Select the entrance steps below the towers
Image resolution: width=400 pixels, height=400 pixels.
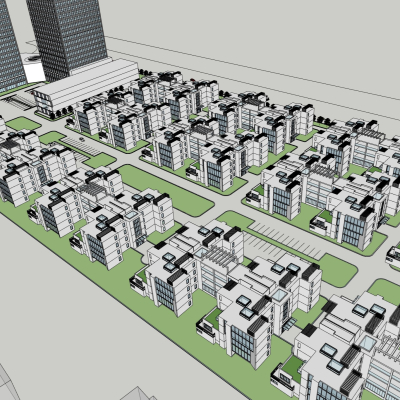[x=20, y=101]
